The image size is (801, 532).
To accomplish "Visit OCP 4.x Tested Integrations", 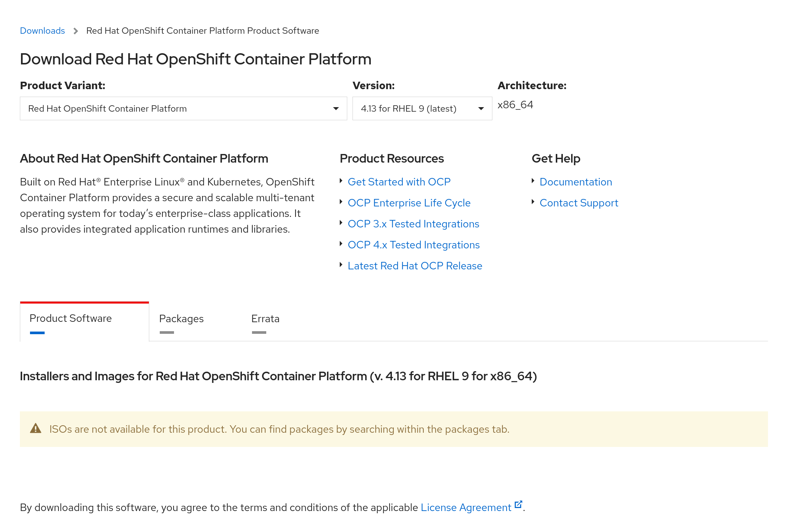I will point(414,245).
